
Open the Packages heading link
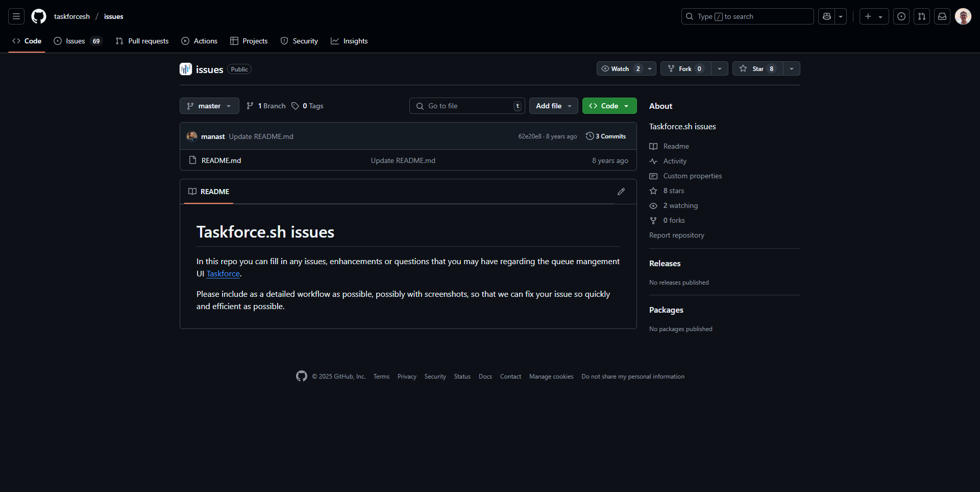point(666,310)
